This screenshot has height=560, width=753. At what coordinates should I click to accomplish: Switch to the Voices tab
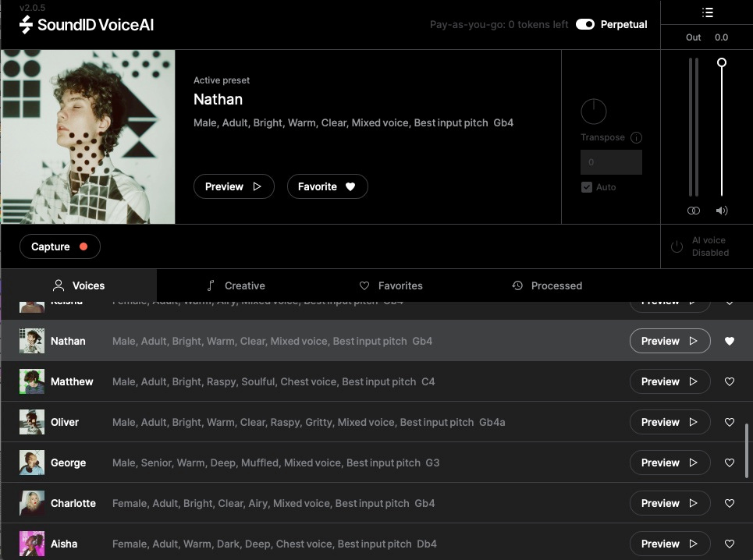(79, 285)
